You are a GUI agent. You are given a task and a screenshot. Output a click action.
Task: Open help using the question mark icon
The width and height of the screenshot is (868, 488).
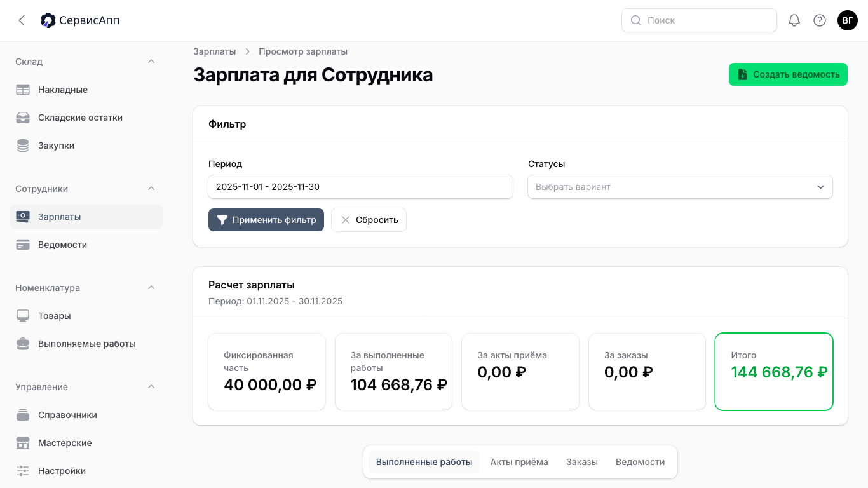[820, 20]
